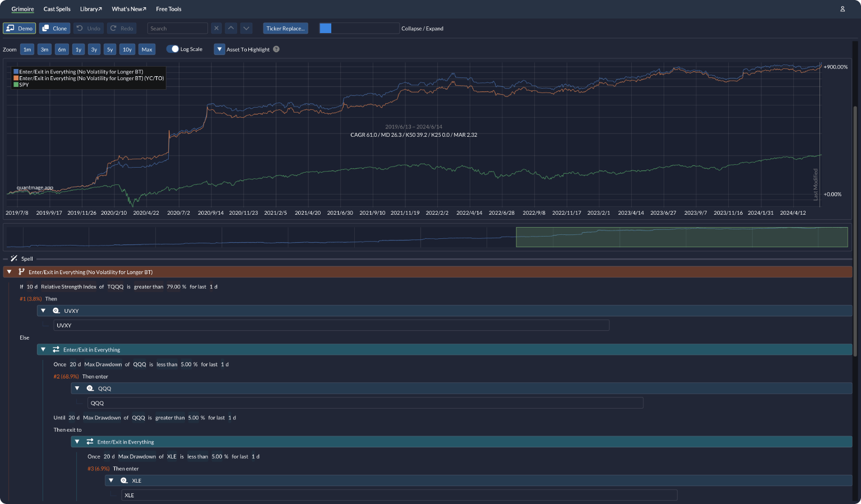This screenshot has height=504, width=861.
Task: Click the Asset To Highlight help icon
Action: coord(276,49)
